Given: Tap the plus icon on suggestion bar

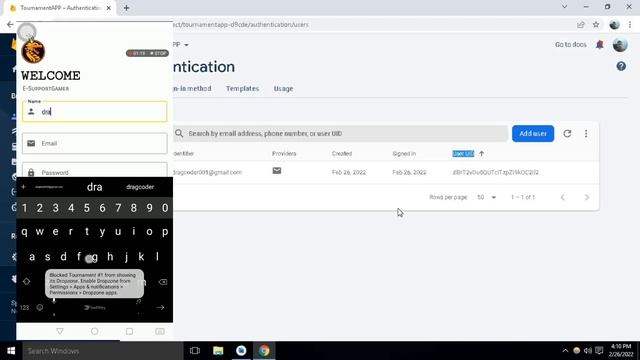Looking at the screenshot, I should click(23, 187).
